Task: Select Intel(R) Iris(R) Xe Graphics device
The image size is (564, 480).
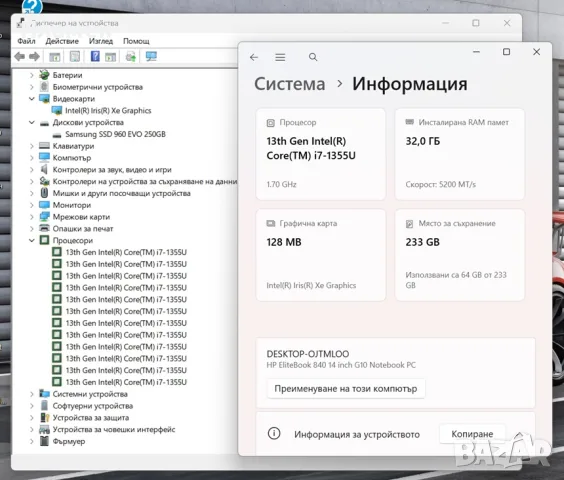Action: click(108, 110)
